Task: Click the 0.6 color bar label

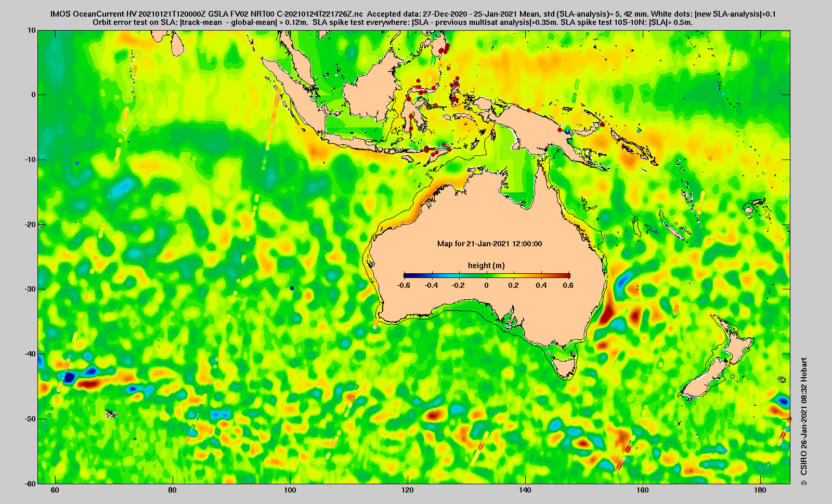Action: tap(568, 285)
